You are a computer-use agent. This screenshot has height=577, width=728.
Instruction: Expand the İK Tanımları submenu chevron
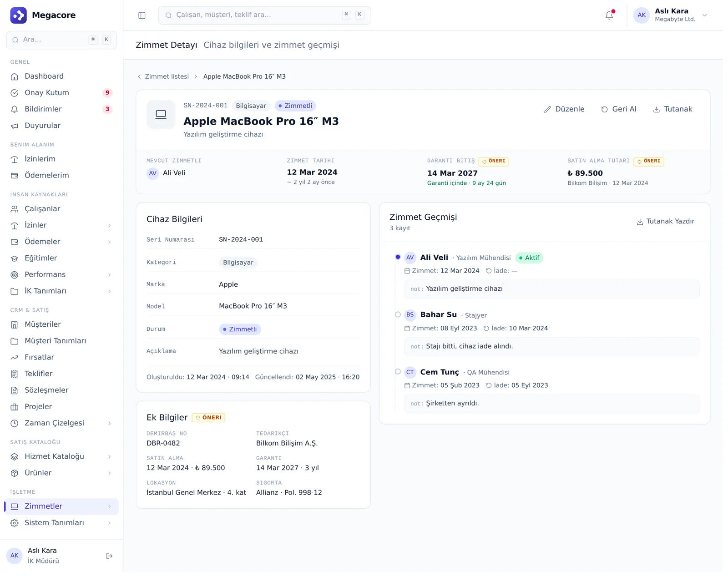coord(110,291)
